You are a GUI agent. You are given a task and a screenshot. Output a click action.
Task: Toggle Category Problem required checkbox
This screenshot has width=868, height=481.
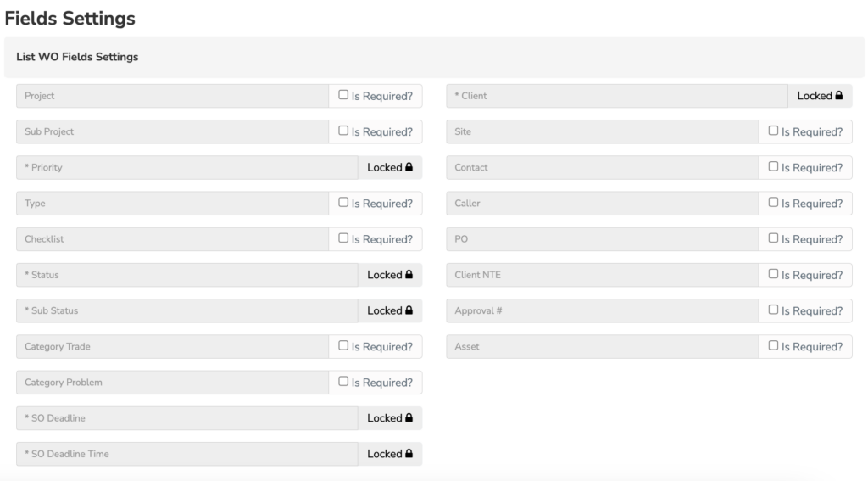[343, 381]
